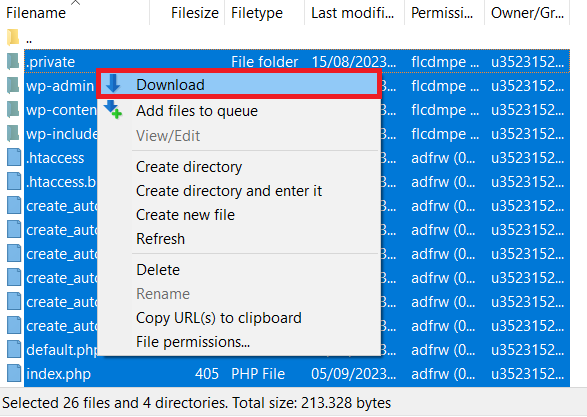Click the blue Download arrow icon
Viewport: 587px width, 417px height.
tap(113, 84)
